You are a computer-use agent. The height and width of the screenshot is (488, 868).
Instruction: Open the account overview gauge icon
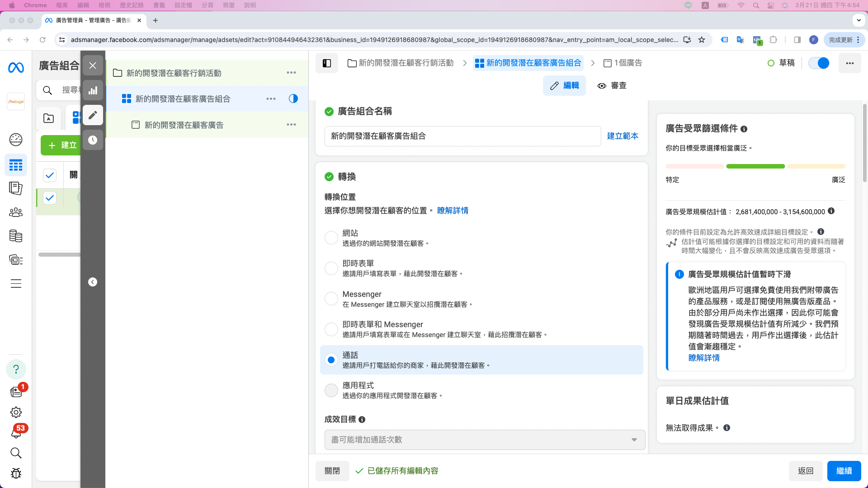(x=16, y=140)
